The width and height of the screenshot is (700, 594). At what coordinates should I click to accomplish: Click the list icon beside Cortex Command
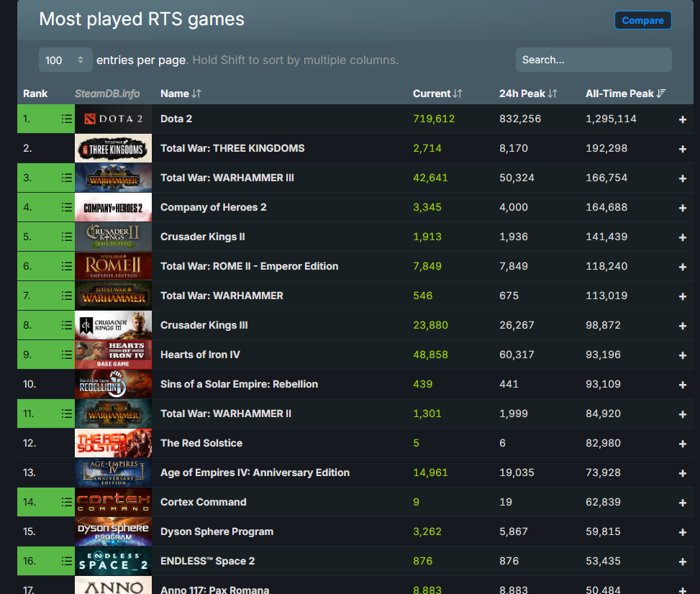point(66,502)
